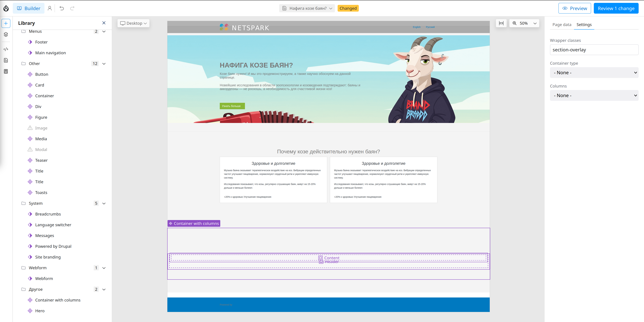Click the Preview button
The height and width of the screenshot is (322, 644).
[x=574, y=8]
